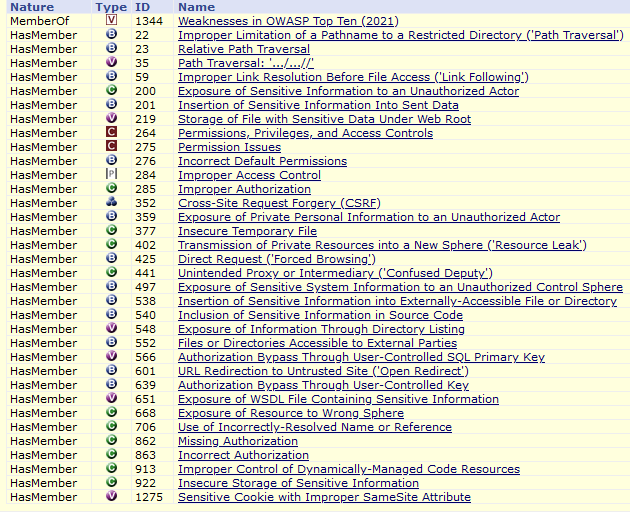Open the Incorrect Authorization link
Viewport: 630px width, 512px height.
243,455
